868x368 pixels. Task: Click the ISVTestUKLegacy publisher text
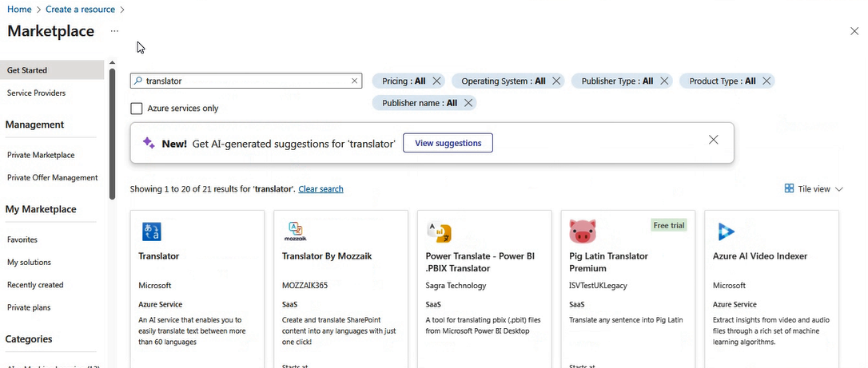pos(598,286)
